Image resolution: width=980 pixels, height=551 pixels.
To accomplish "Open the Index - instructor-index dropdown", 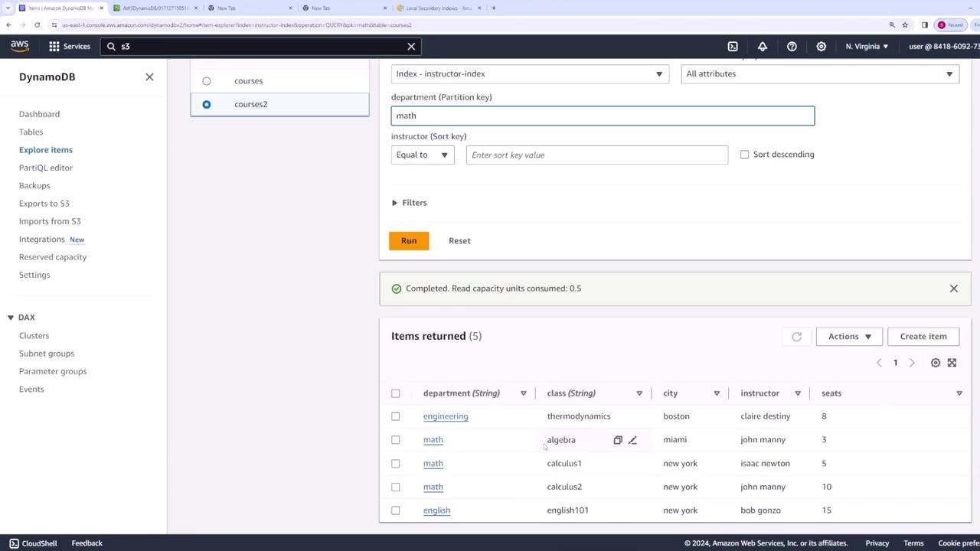I will (530, 74).
